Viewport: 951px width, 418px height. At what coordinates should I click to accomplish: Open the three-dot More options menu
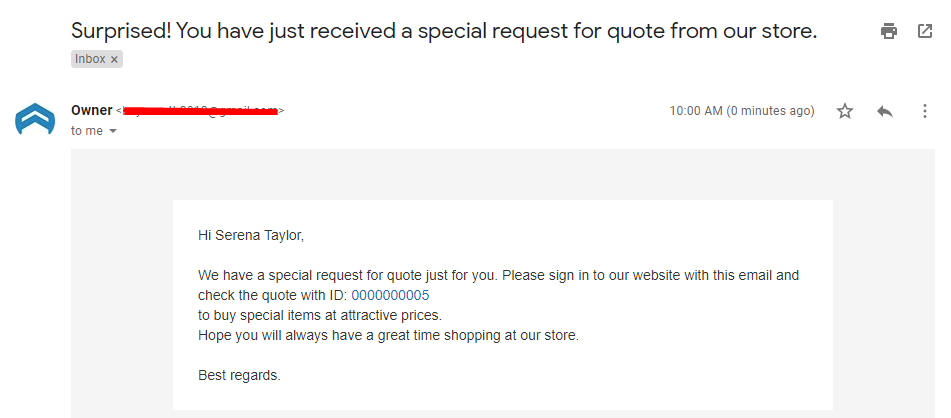tap(925, 111)
